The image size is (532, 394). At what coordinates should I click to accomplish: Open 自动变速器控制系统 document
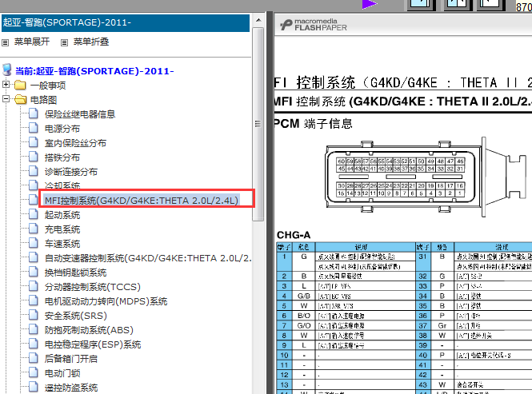148,258
